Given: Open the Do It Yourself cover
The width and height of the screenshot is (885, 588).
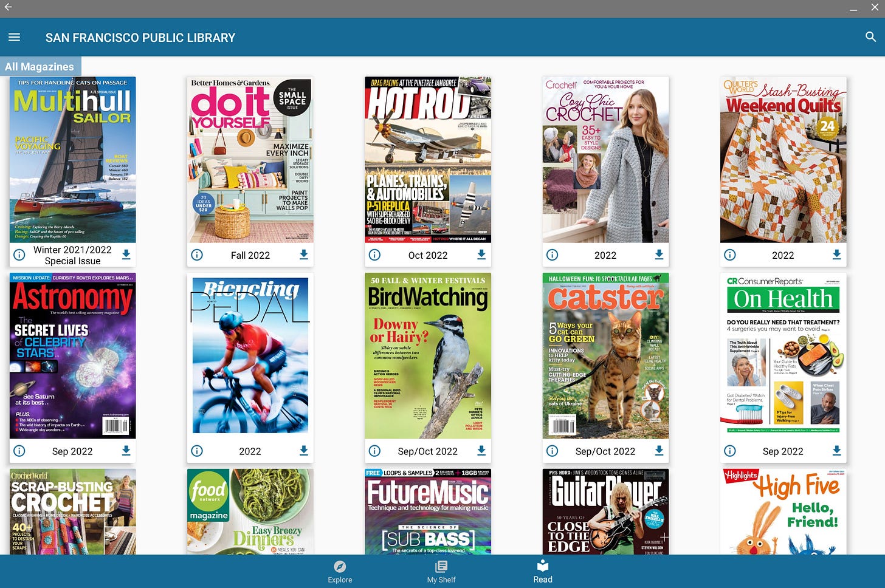Looking at the screenshot, I should point(250,160).
